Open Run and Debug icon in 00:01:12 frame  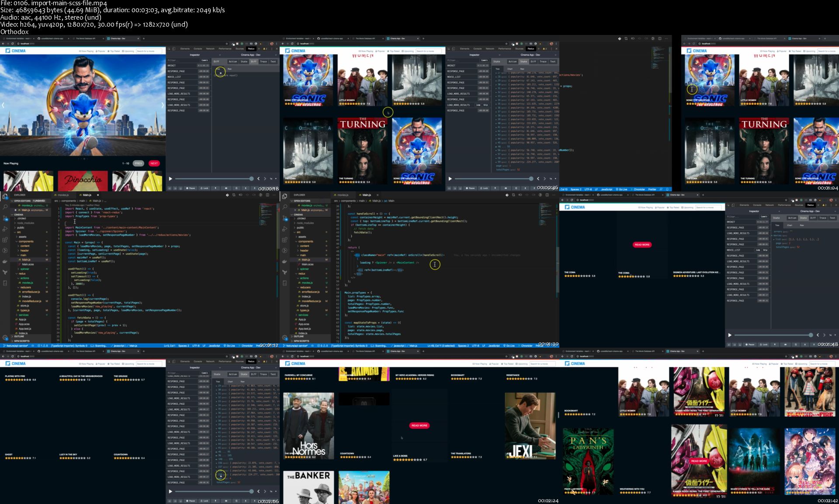coord(5,229)
